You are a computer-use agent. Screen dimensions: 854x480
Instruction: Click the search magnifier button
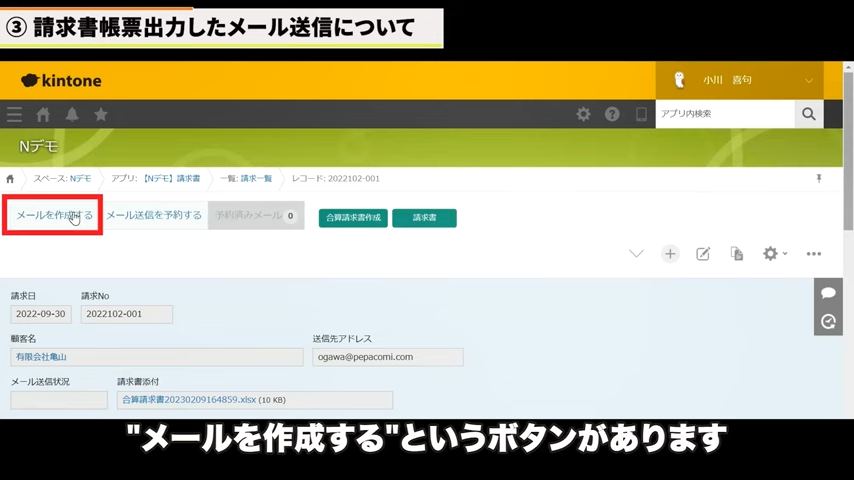[809, 114]
